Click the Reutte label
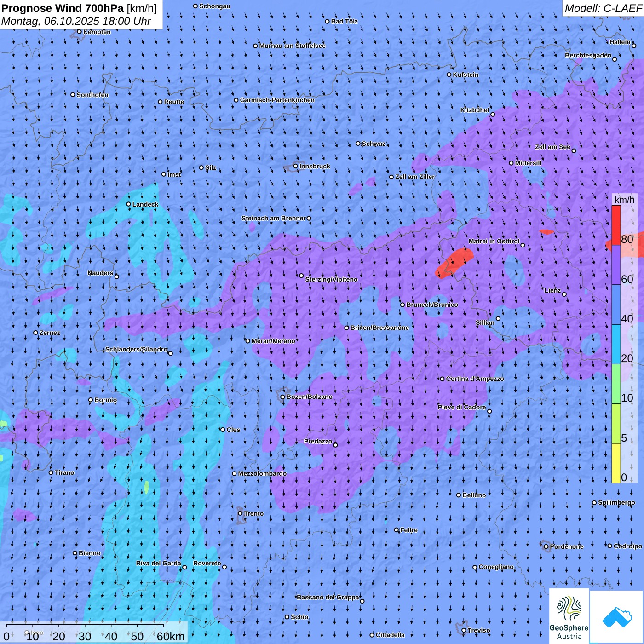 click(x=174, y=102)
